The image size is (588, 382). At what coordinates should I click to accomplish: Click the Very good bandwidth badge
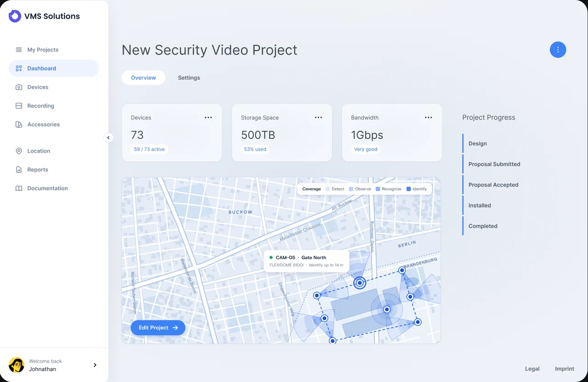tap(366, 149)
